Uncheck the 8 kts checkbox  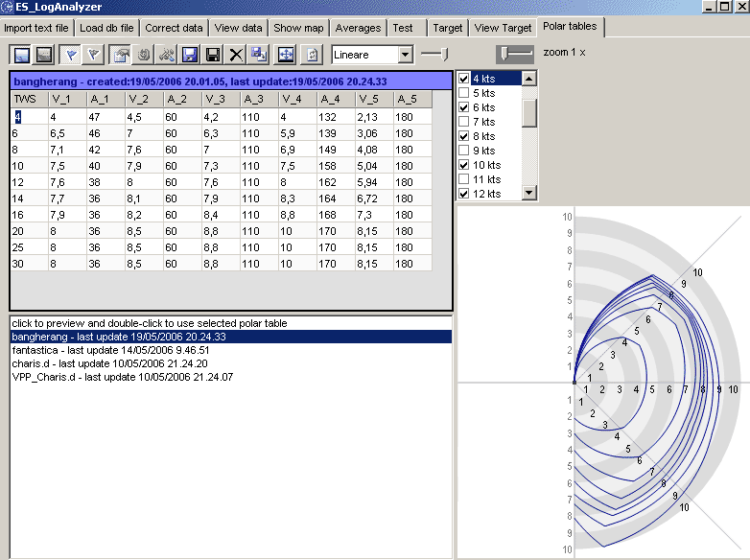pyautogui.click(x=463, y=136)
